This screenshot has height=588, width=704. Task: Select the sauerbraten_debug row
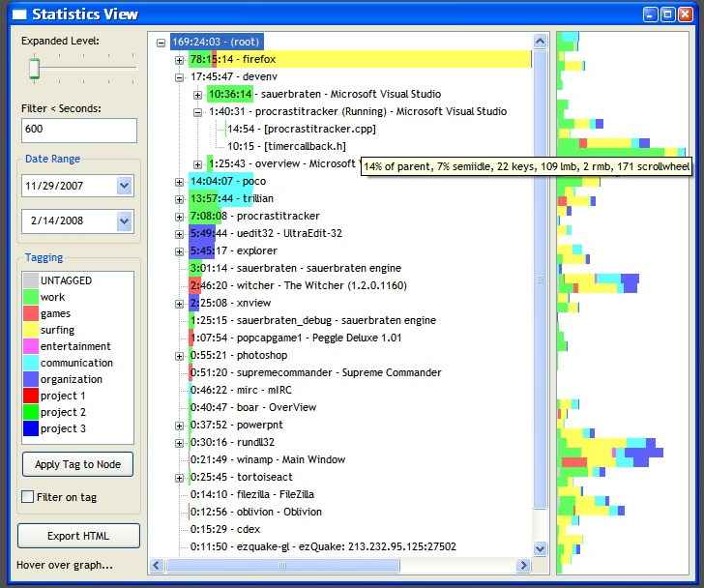[x=313, y=320]
